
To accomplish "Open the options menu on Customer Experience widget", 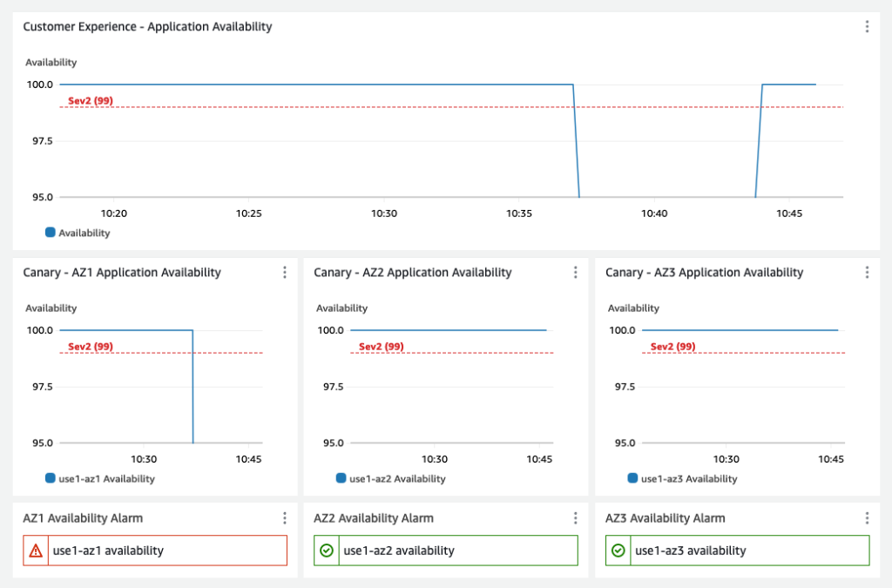I will 867,26.
